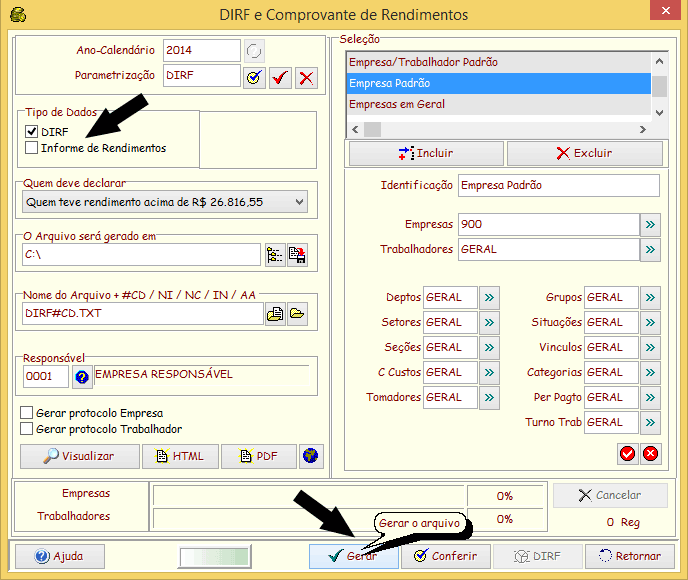Screen dimensions: 688x580
Task: Enable the Informe de Rendimentos checkbox
Action: (32, 148)
